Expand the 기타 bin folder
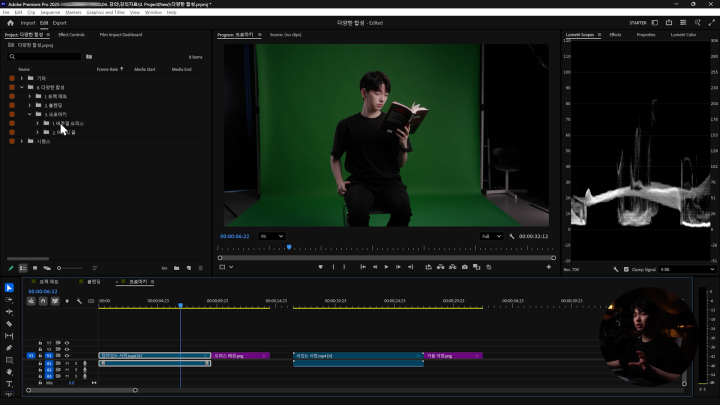720x405 pixels. click(22, 78)
